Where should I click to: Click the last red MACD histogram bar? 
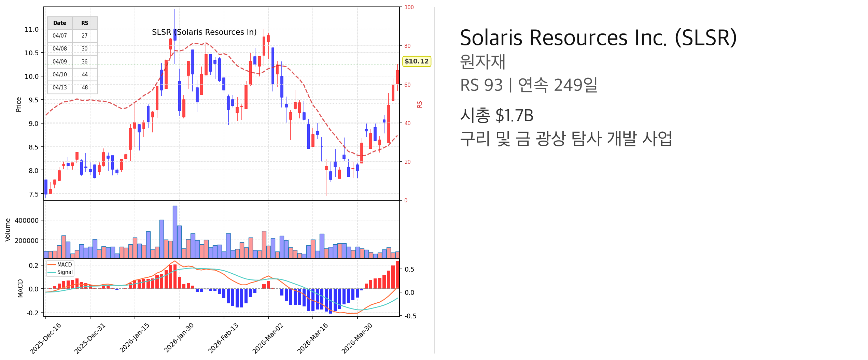click(x=398, y=275)
